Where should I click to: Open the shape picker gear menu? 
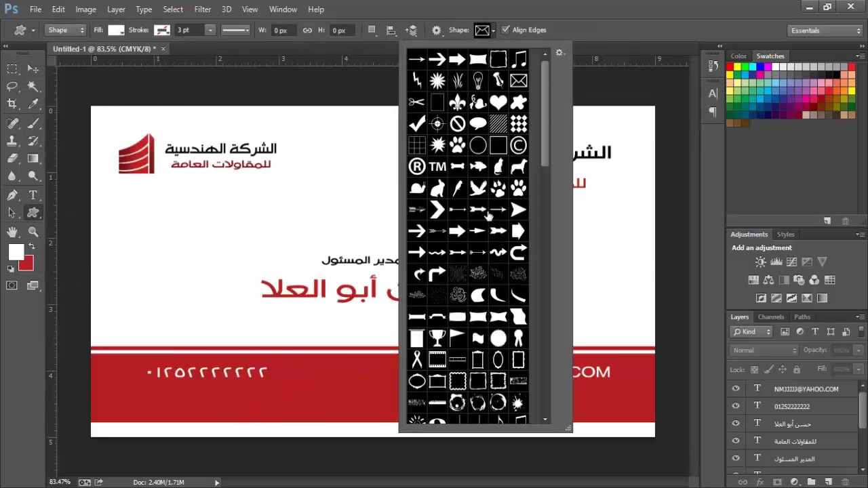[x=559, y=53]
